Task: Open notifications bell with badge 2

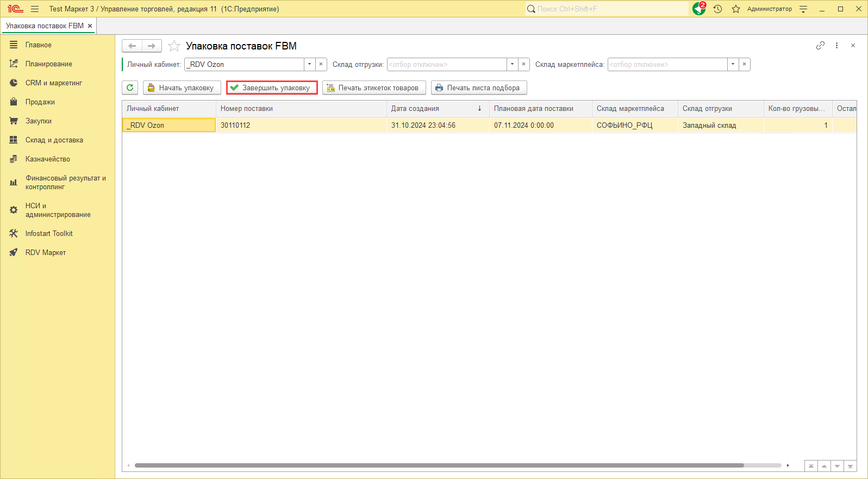Action: pyautogui.click(x=699, y=9)
